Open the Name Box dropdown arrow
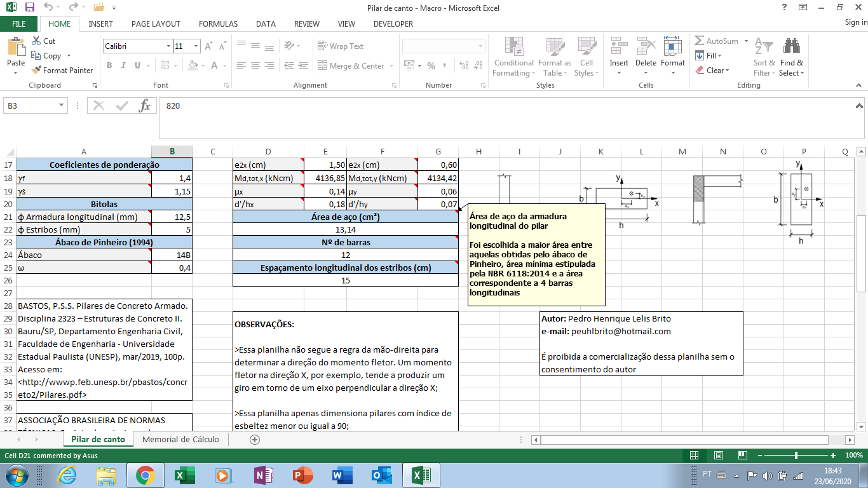This screenshot has height=488, width=868. (62, 105)
